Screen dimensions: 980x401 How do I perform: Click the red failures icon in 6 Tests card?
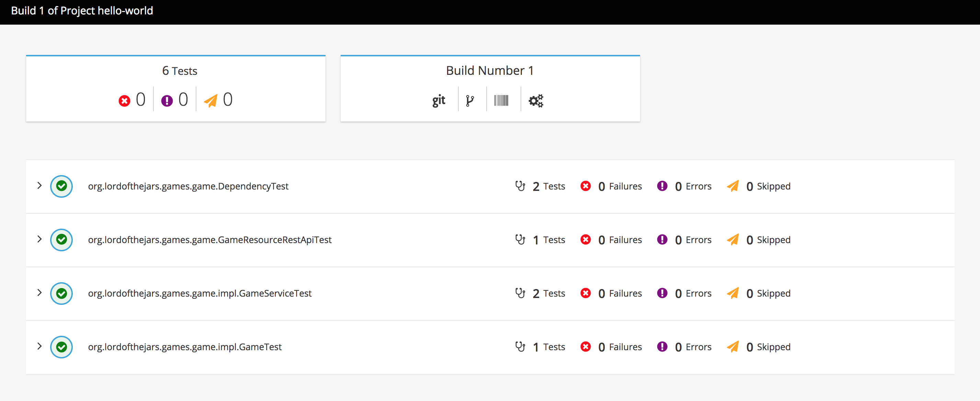(124, 101)
